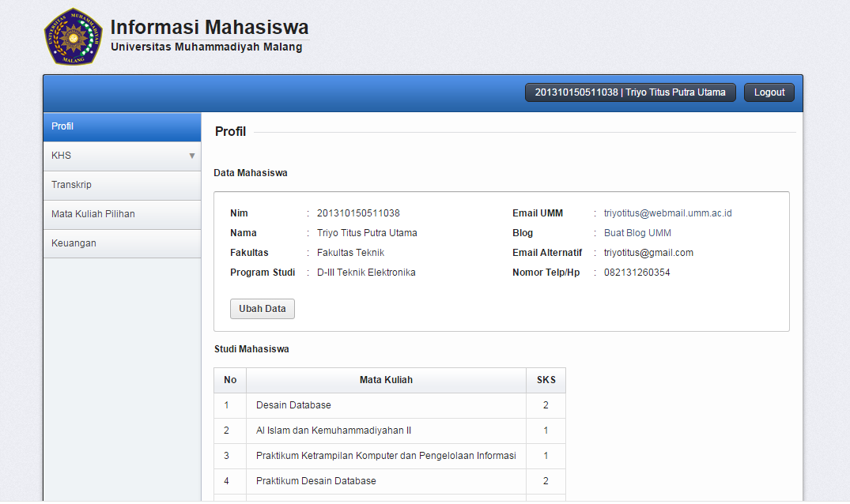Click the SKS column header
The image size is (850, 504).
(x=546, y=380)
